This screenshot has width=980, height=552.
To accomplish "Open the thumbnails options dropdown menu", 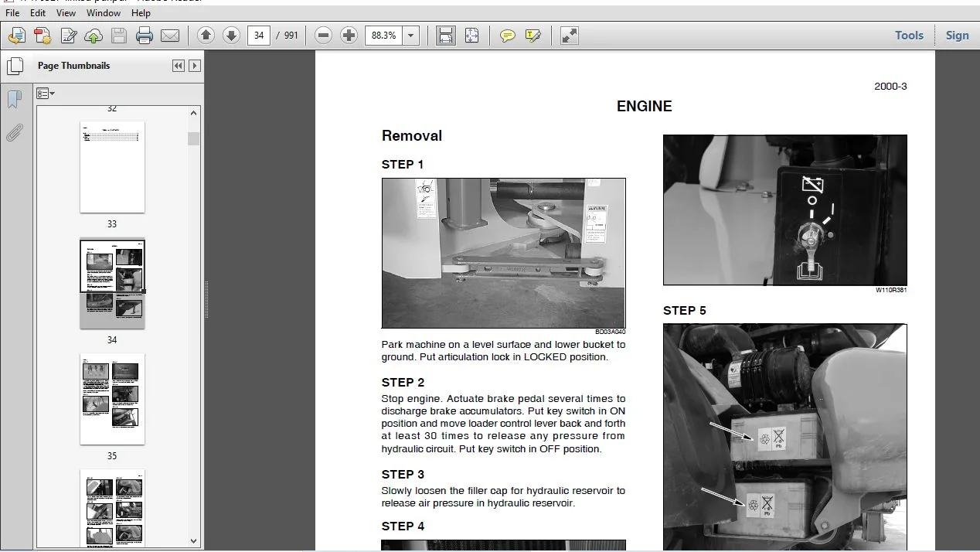I will tap(46, 94).
